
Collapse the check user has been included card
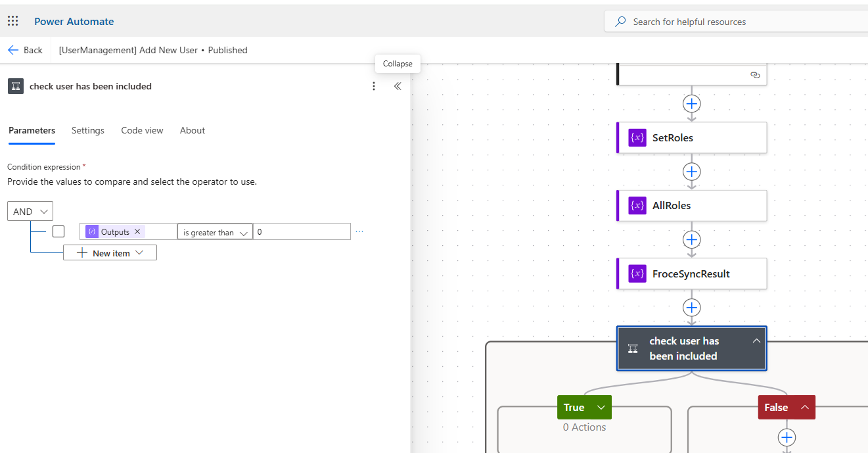tap(756, 341)
